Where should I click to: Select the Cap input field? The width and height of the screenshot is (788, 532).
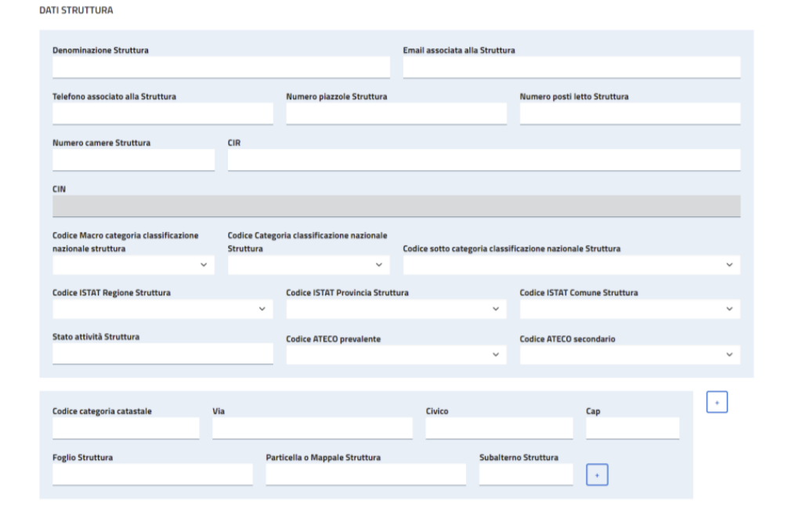pos(632,429)
